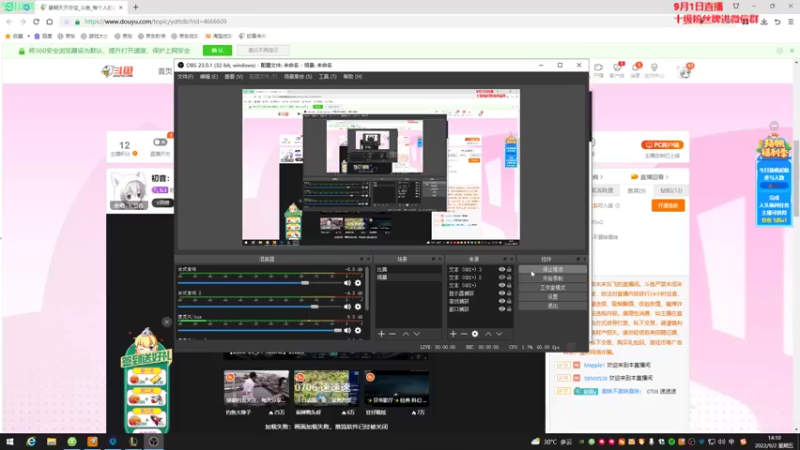Mute the 麦克风/Aux microphone channel
800x450 pixels.
pos(347,331)
